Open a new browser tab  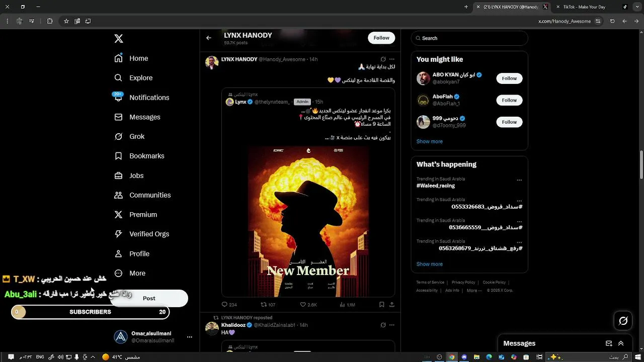coord(466,7)
